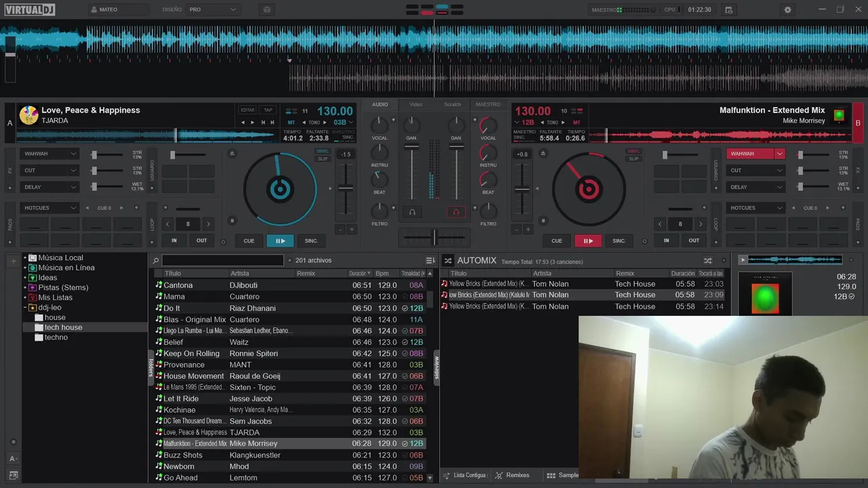Open the 03B key dropdown on deck A
Screen dimensions: 868x488
[x=351, y=123]
